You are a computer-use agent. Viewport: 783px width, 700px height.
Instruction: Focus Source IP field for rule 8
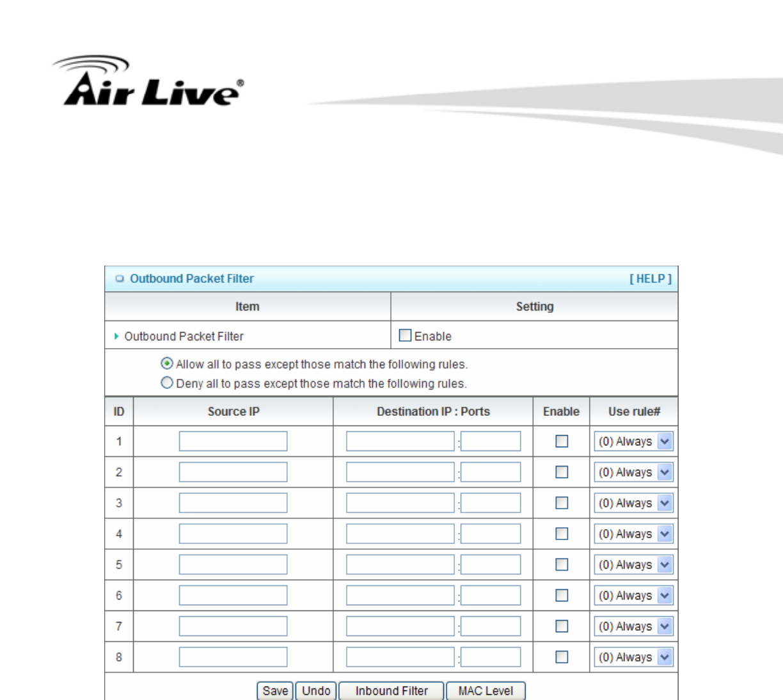(x=233, y=656)
